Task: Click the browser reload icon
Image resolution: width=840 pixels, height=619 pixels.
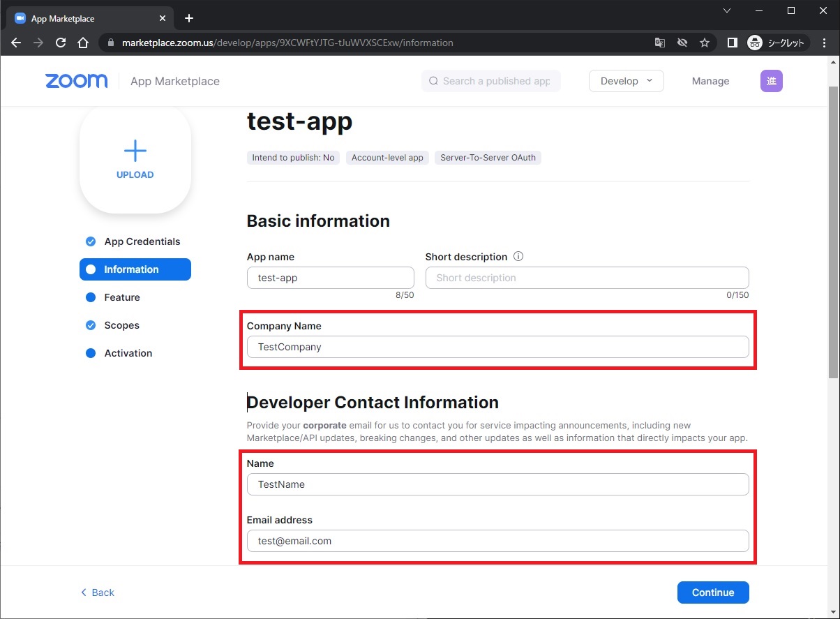Action: click(x=61, y=43)
